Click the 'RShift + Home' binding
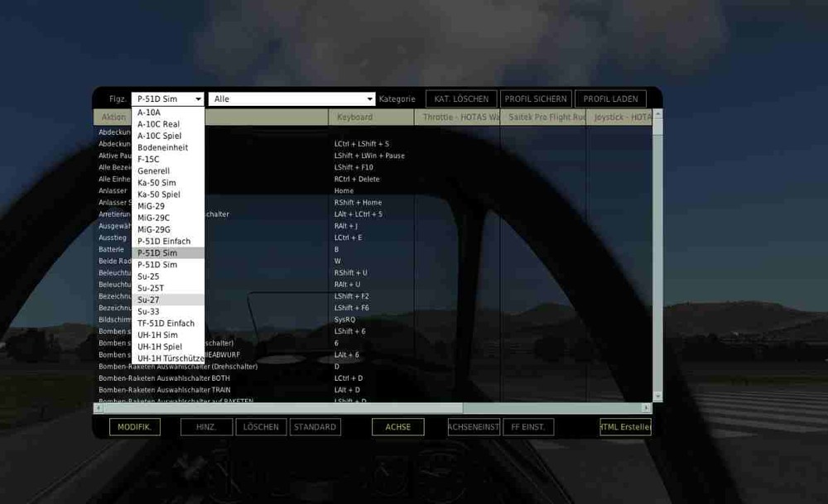 [358, 202]
